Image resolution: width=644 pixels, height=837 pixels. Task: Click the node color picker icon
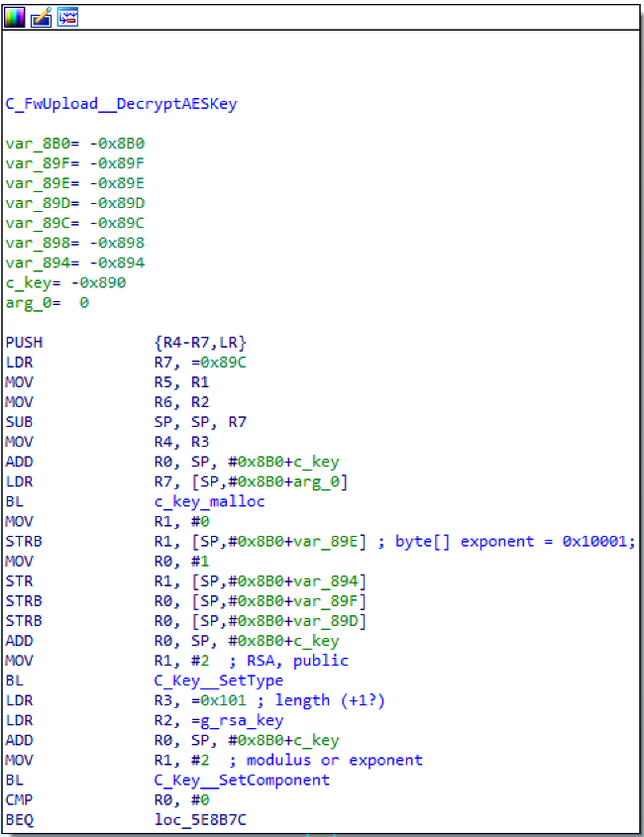(16, 17)
